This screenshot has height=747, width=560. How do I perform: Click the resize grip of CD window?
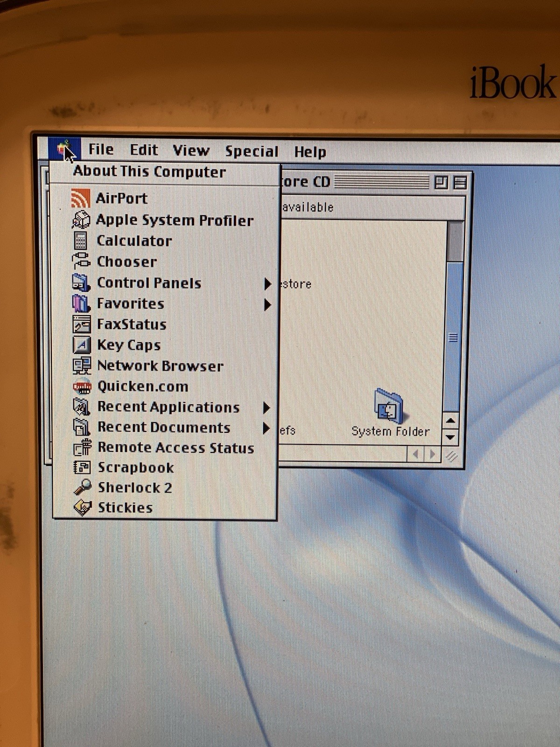point(451,457)
